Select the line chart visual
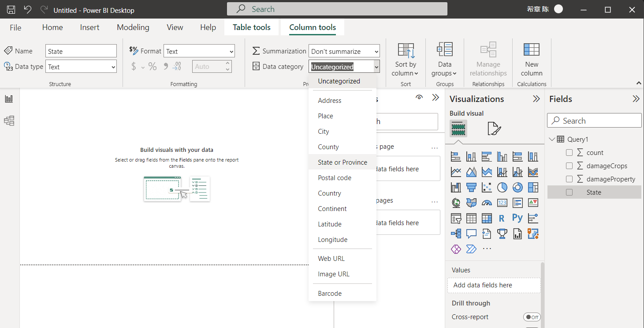This screenshot has height=328, width=644. coord(456,172)
